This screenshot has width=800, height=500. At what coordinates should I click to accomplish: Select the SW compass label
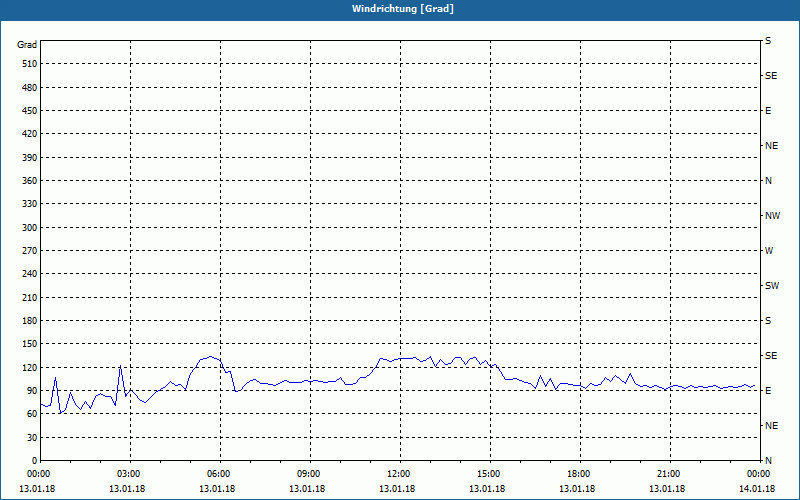tap(772, 286)
